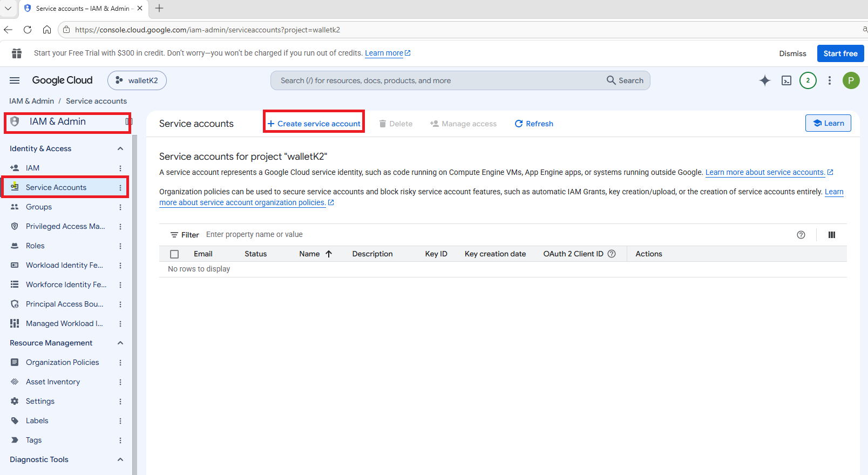Open more options for the Roles sidebar item
Screen dimensions: 868x475
120,246
